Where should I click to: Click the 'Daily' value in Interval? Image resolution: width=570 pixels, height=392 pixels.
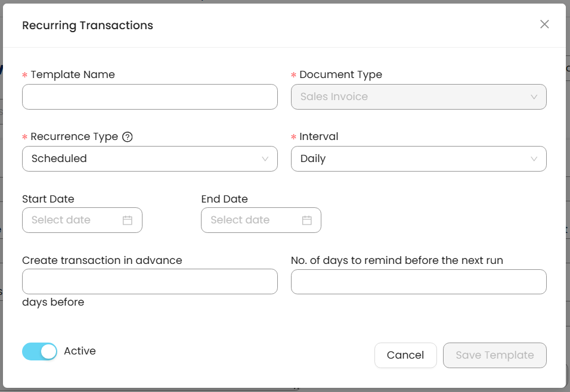click(313, 159)
